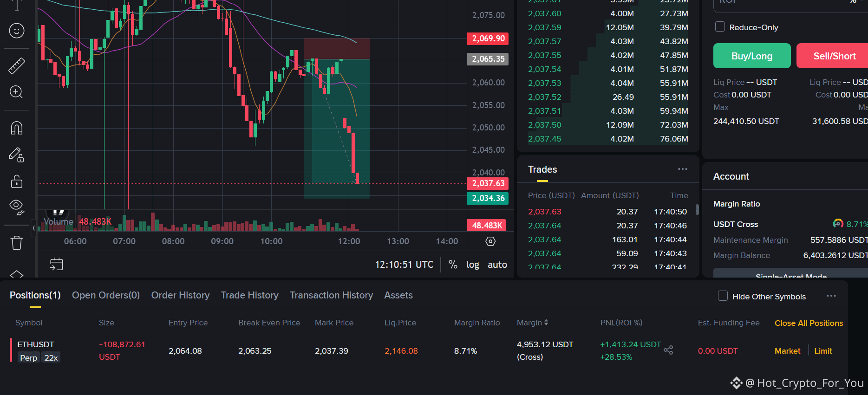Open the emoji sticker tool
Image resolution: width=868 pixels, height=395 pixels.
tap(17, 31)
